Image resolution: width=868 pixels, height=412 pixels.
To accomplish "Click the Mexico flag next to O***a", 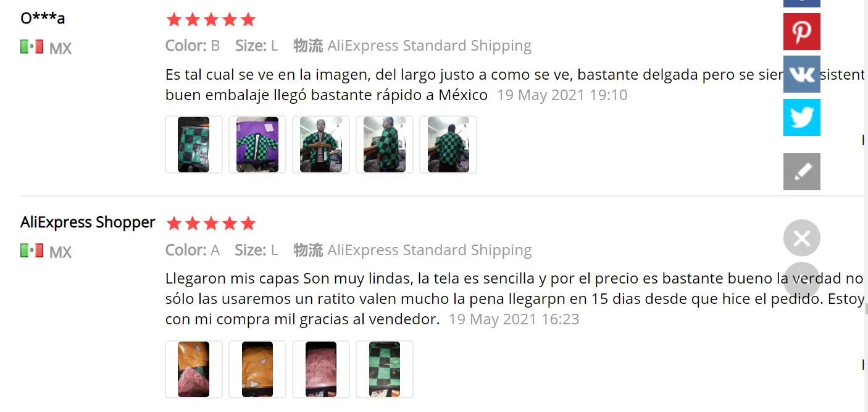I will (31, 47).
